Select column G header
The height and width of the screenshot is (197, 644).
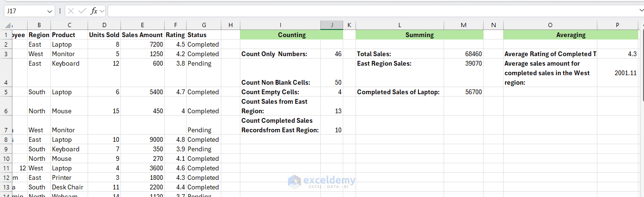tap(204, 25)
